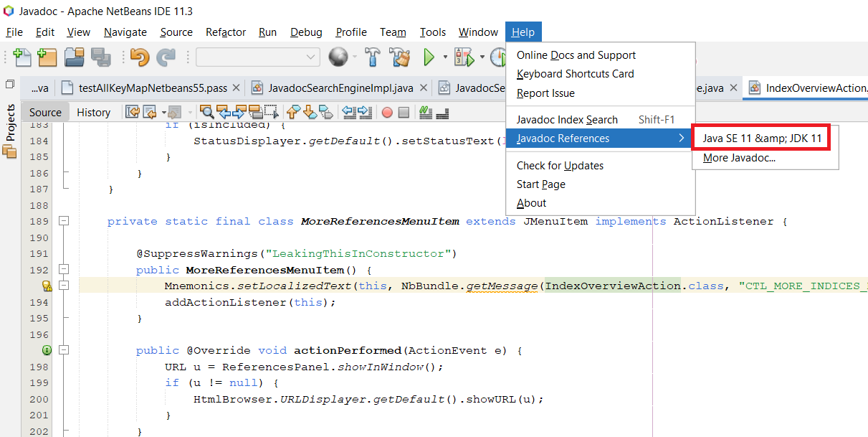Click the Build Project hammer icon
The image size is (868, 437).
(x=373, y=57)
